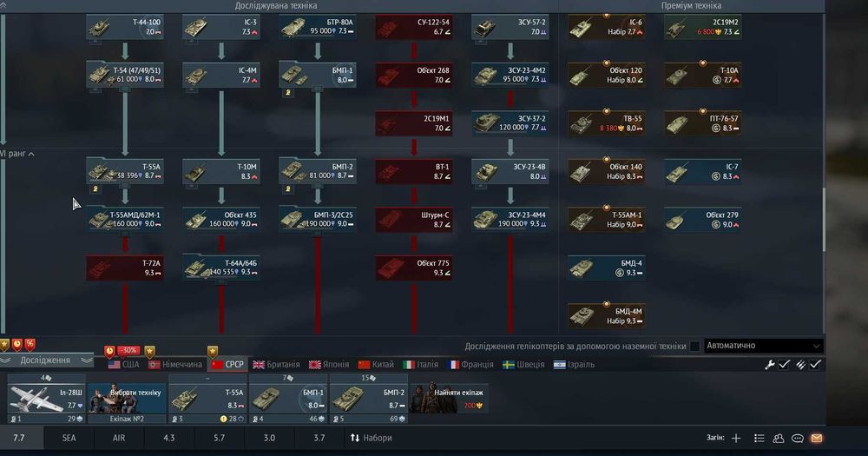This screenshot has width=868, height=456.
Task: Open the Автоматично dropdown
Action: click(x=763, y=346)
